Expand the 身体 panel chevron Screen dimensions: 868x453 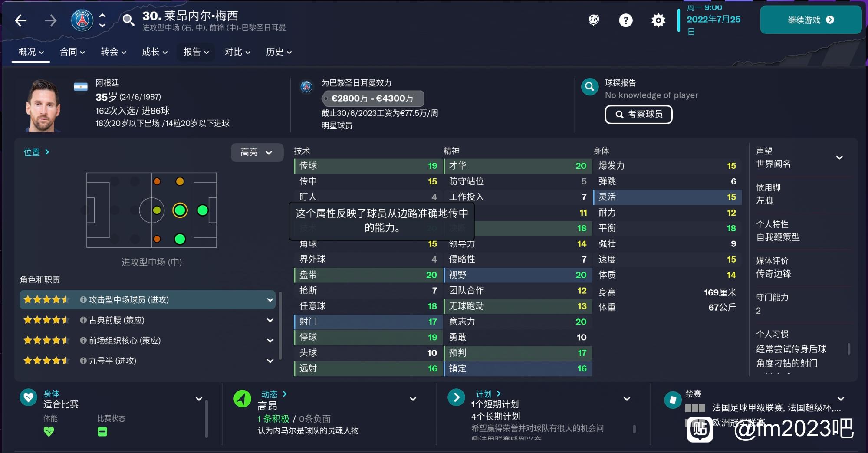pos(199,399)
